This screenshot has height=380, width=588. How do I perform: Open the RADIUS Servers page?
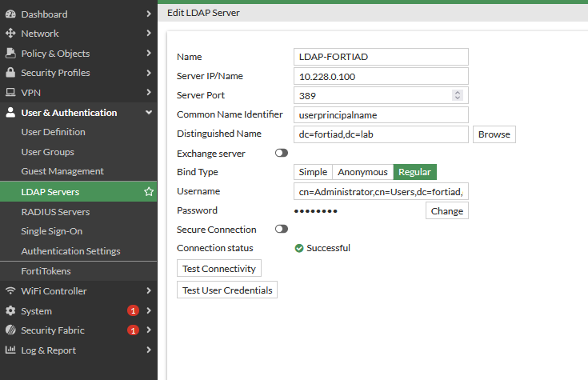(55, 212)
